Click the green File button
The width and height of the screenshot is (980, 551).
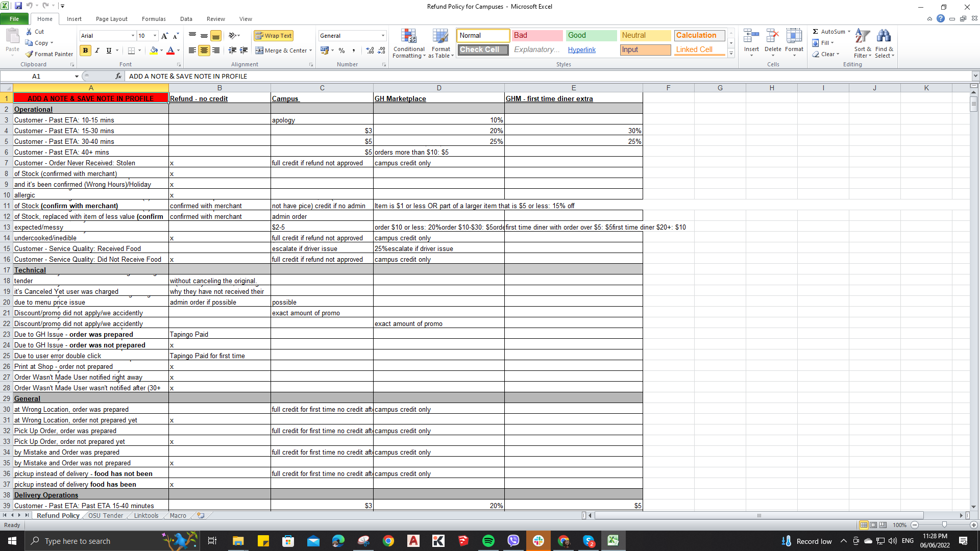(14, 19)
